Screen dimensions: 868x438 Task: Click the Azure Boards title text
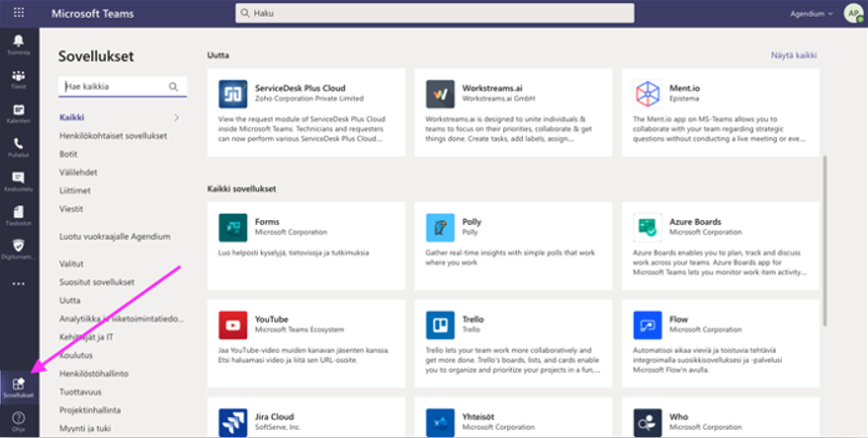[695, 222]
